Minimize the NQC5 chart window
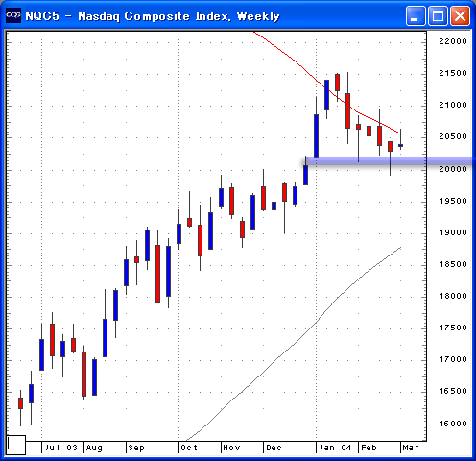Image resolution: width=476 pixels, height=461 pixels. [x=416, y=15]
